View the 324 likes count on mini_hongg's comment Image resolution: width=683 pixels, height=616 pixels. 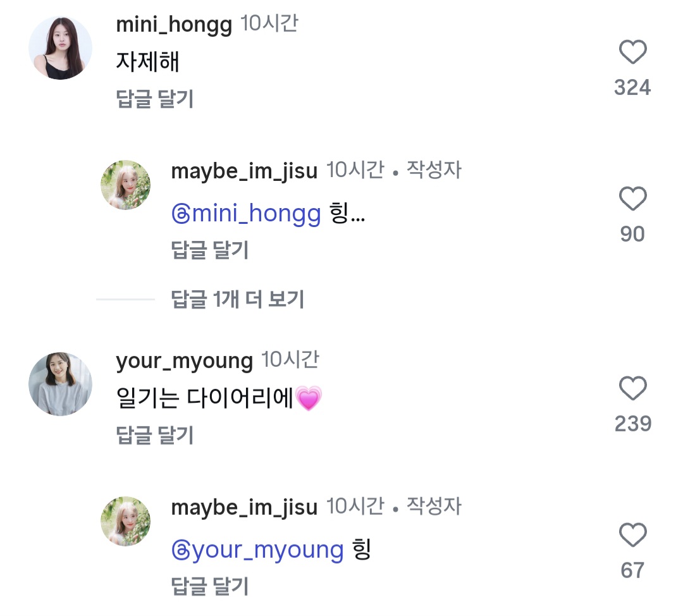tap(632, 87)
